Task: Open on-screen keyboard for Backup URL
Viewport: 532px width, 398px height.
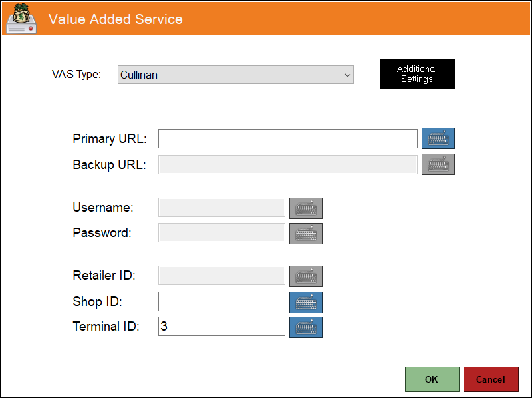Action: point(438,164)
